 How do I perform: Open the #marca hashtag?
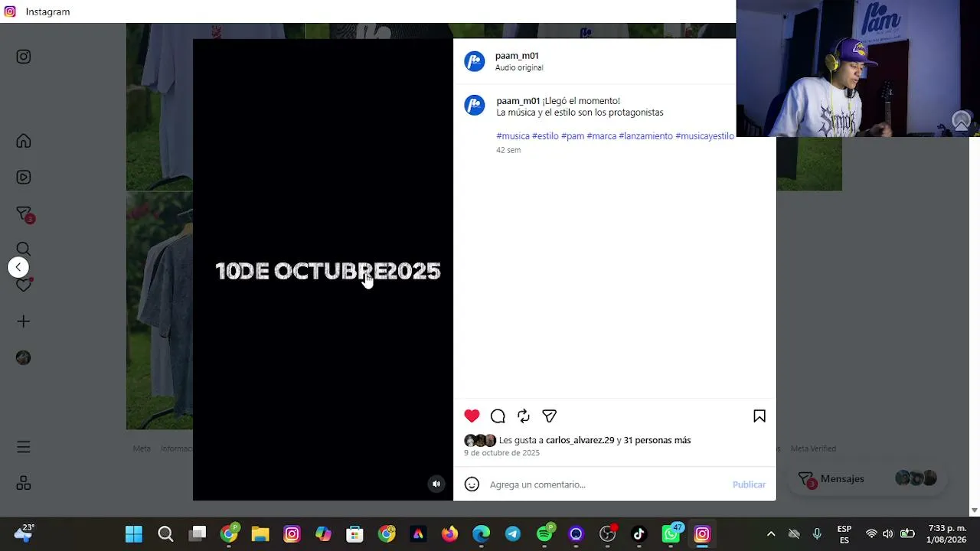pyautogui.click(x=601, y=136)
